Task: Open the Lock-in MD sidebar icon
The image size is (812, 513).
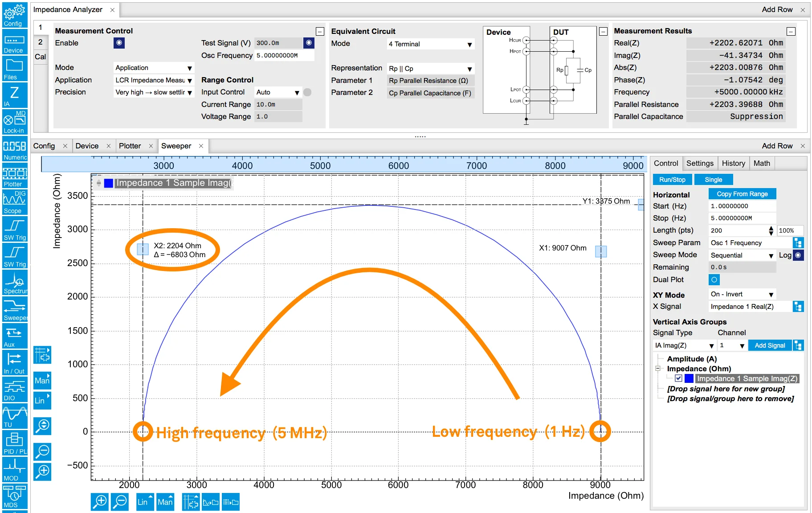Action: point(15,122)
